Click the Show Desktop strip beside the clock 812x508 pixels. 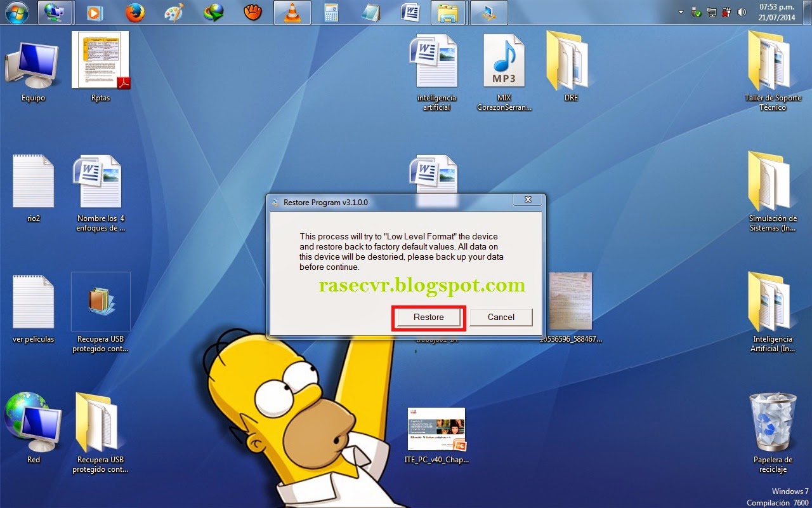click(808, 13)
